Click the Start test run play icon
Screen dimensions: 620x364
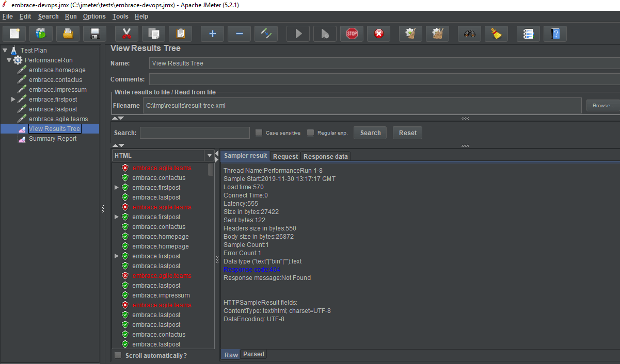(x=298, y=34)
